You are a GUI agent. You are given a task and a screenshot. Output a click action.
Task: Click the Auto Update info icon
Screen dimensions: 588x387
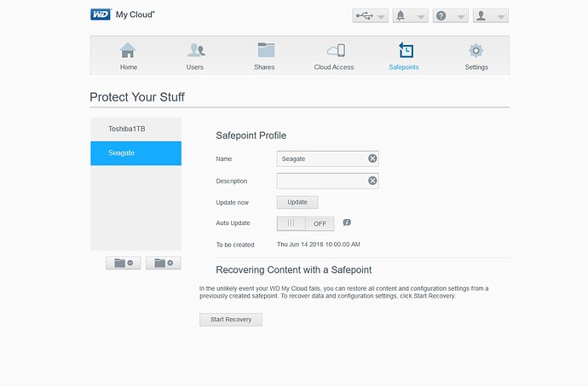pos(347,222)
